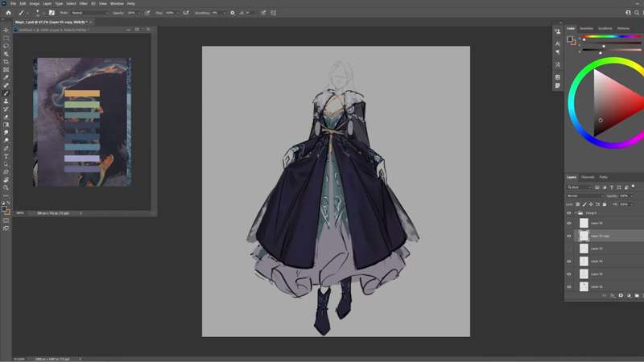Open the Window menu
The height and width of the screenshot is (362, 644).
pos(117,3)
